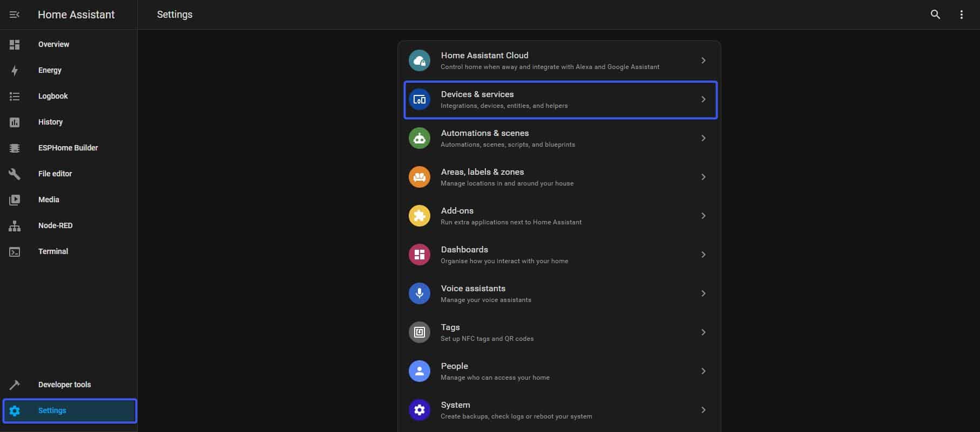Screen dimensions: 980x432
Task: Click the green Automations robot icon
Action: [420, 138]
